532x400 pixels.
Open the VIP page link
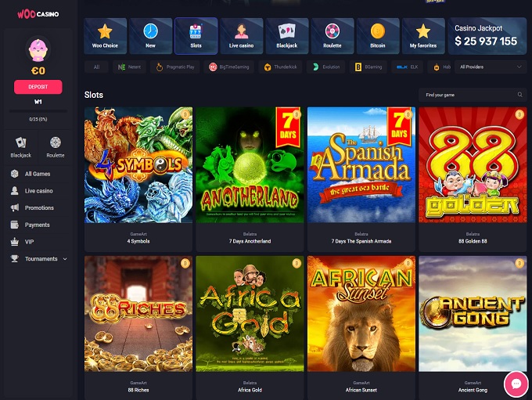tap(29, 242)
